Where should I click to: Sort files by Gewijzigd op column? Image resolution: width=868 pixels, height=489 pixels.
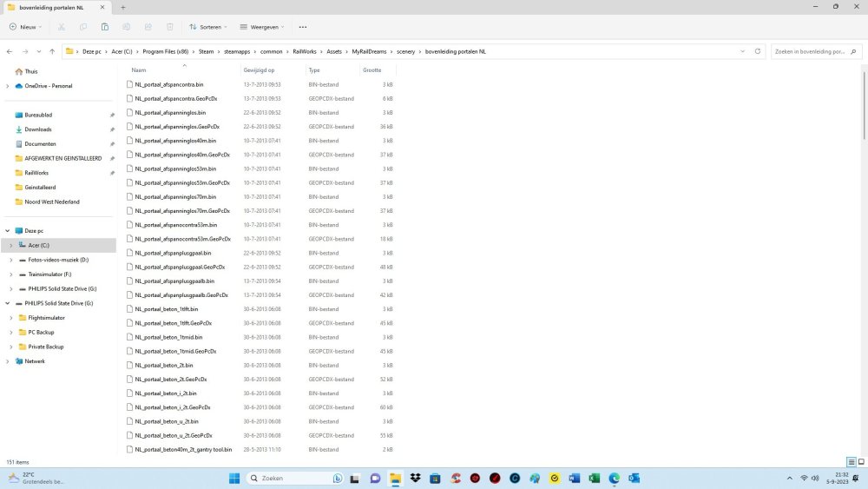(x=259, y=69)
